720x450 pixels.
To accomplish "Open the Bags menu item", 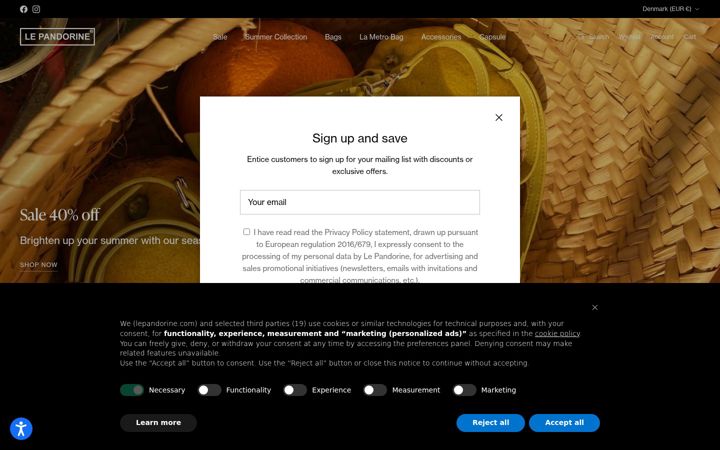I will tap(333, 37).
